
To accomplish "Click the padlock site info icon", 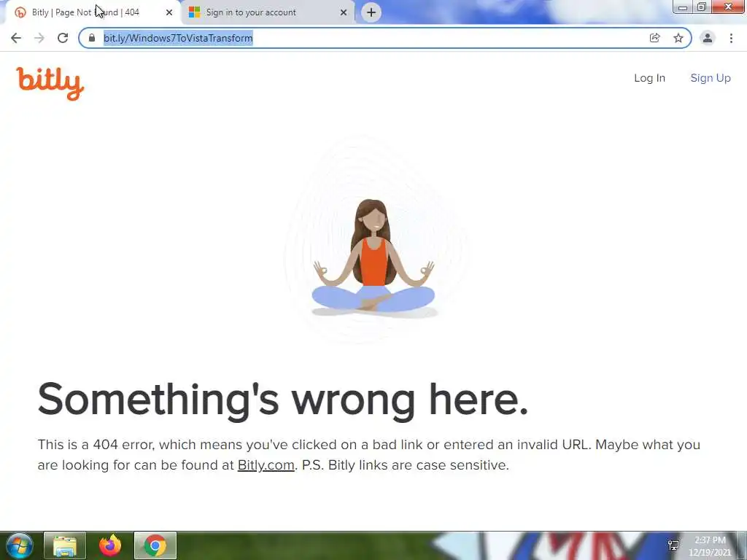I will (92, 38).
